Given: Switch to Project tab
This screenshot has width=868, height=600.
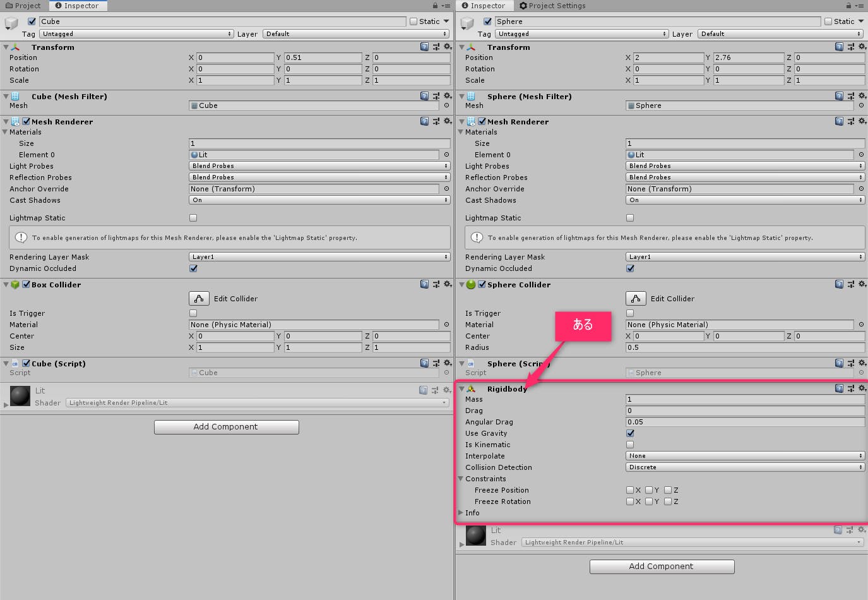Looking at the screenshot, I should pos(23,6).
